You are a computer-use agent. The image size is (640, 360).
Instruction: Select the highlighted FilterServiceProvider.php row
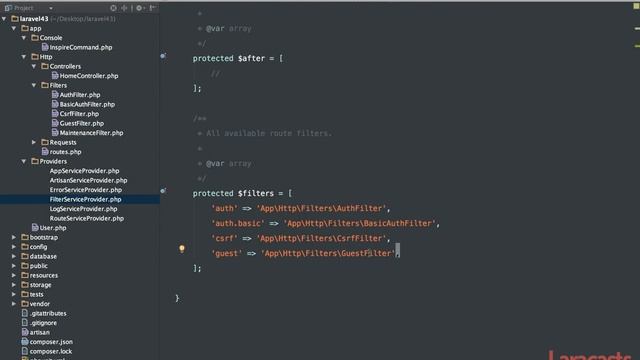click(80, 199)
